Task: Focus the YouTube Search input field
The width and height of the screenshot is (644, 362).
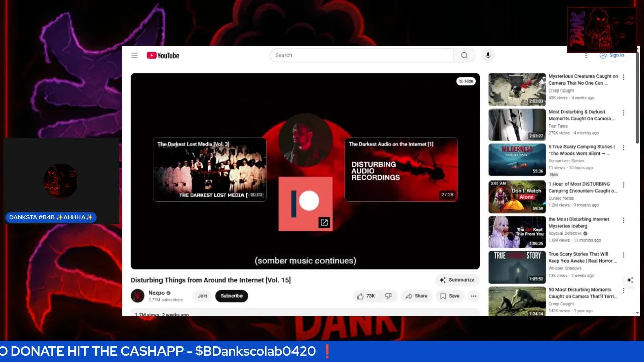Action: (x=362, y=55)
